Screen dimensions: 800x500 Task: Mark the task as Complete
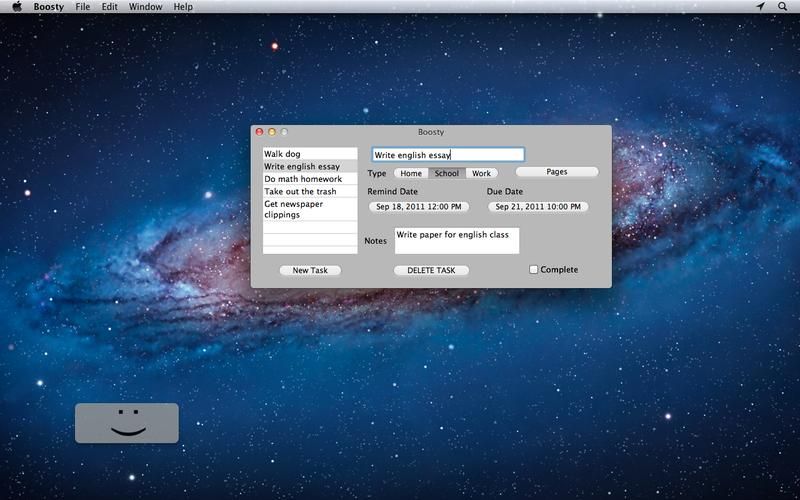pyautogui.click(x=534, y=270)
